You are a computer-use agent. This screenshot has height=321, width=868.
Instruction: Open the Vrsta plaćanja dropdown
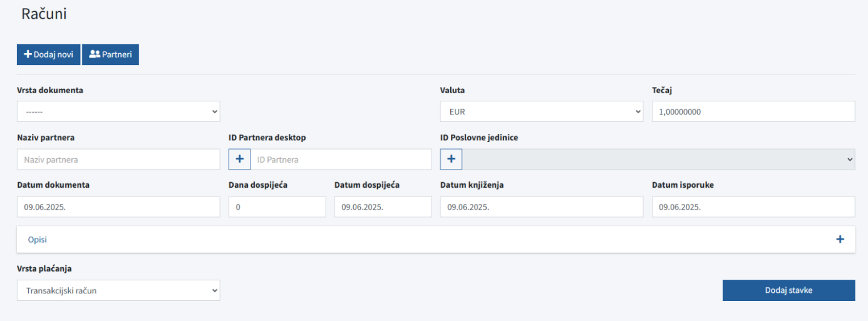(118, 290)
